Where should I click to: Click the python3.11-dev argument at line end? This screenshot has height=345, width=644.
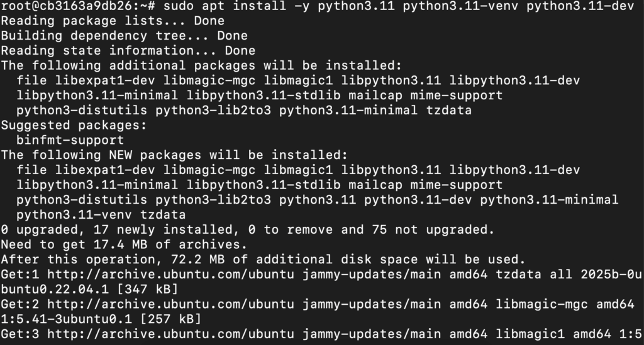pyautogui.click(x=580, y=6)
